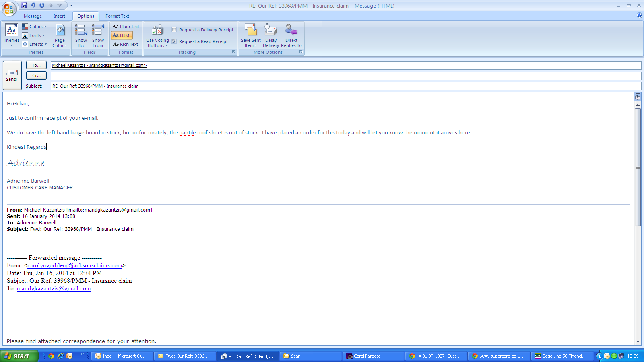The image size is (644, 362).
Task: Click the To... address book button
Action: pos(36,65)
